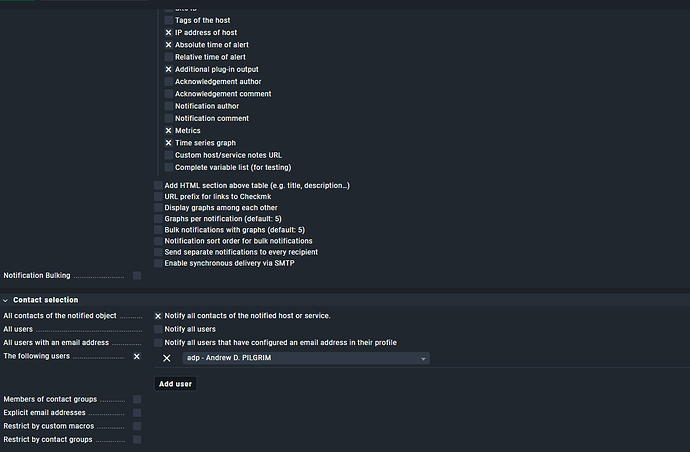
Task: Uncheck the Time series graph option
Action: [169, 143]
